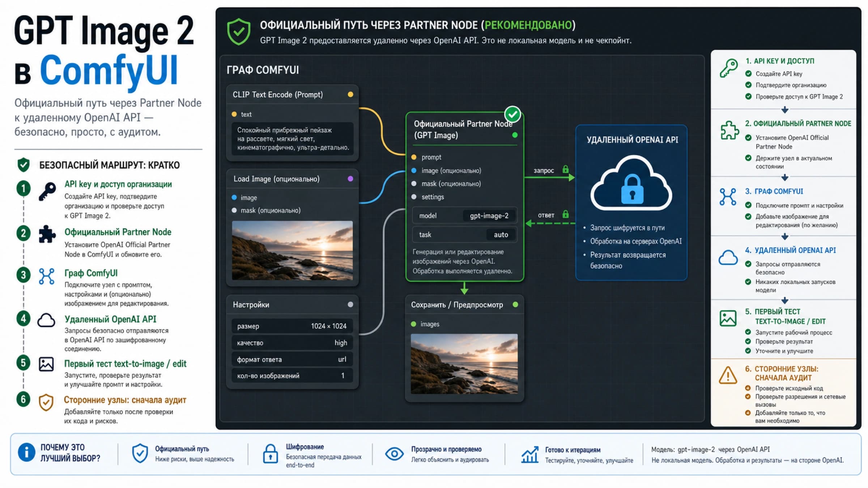Screen dimensions: 868x488
Task: Click the image icon beside Первый тест step
Action: pos(46,364)
